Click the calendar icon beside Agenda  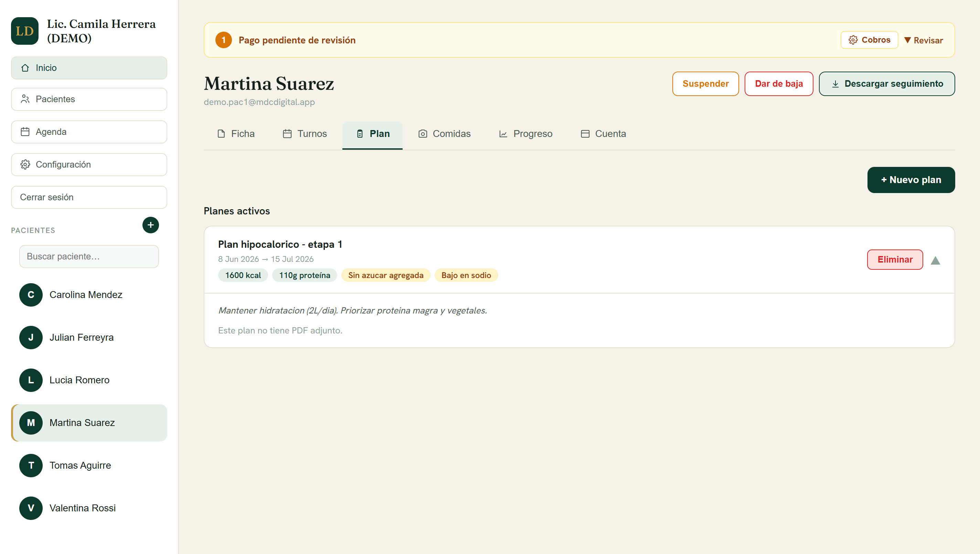click(x=25, y=132)
